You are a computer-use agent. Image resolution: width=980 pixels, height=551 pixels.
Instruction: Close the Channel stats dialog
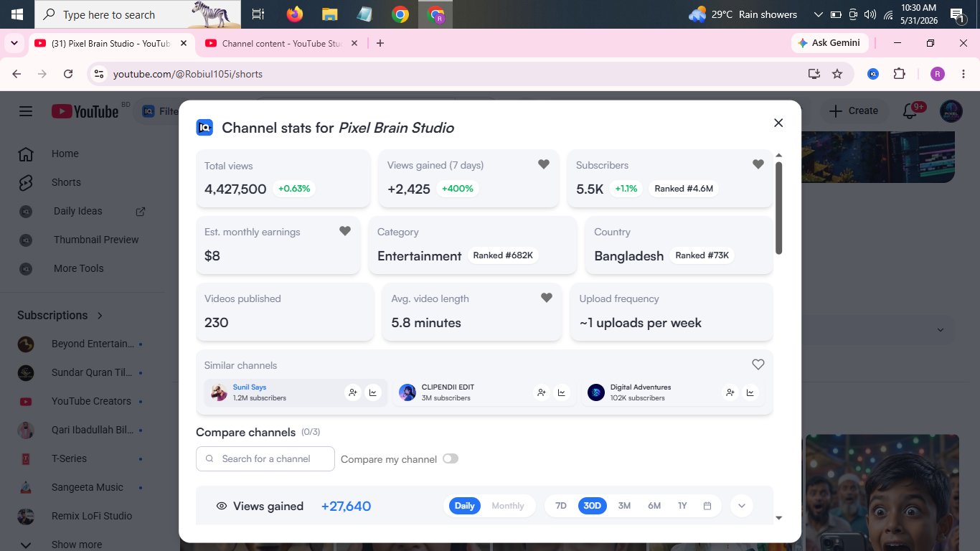778,123
